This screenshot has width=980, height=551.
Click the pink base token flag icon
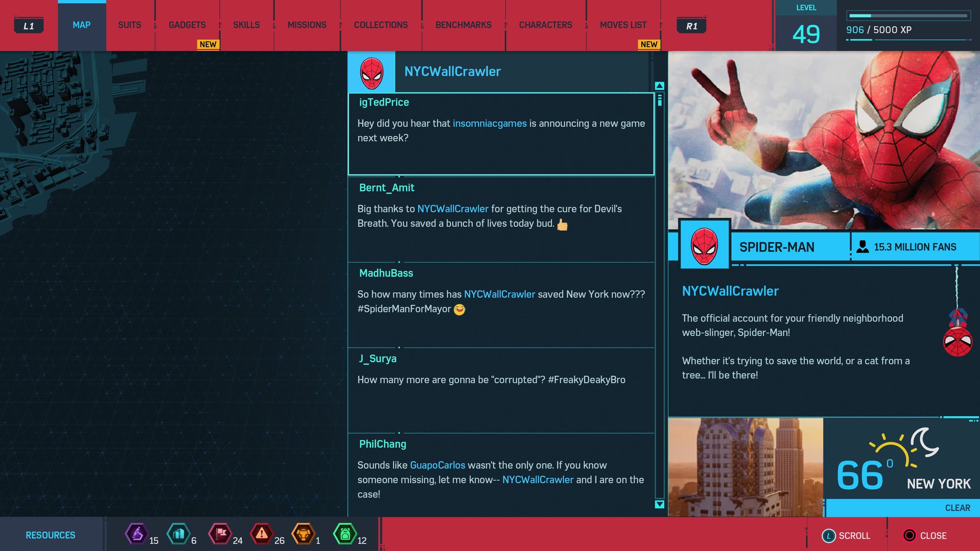220,534
